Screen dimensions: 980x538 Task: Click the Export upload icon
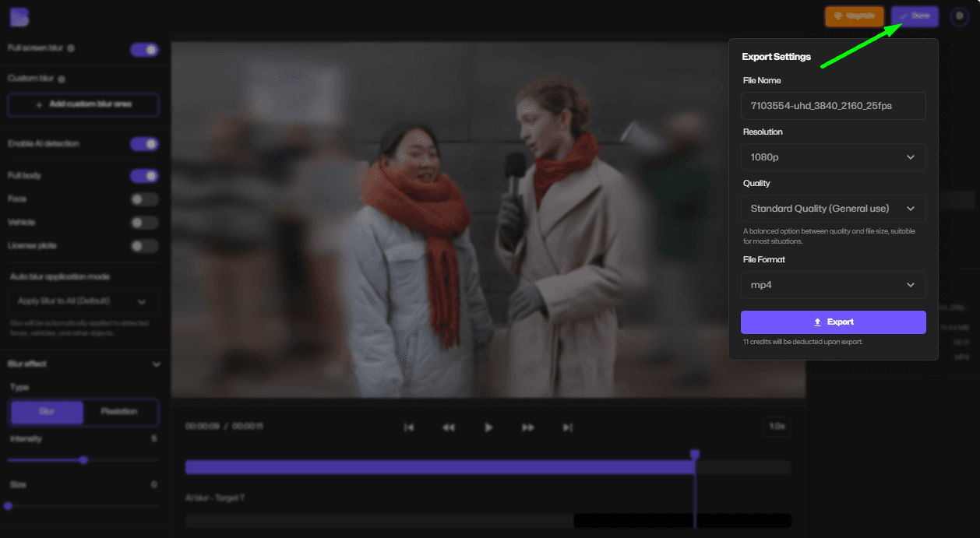coord(816,322)
